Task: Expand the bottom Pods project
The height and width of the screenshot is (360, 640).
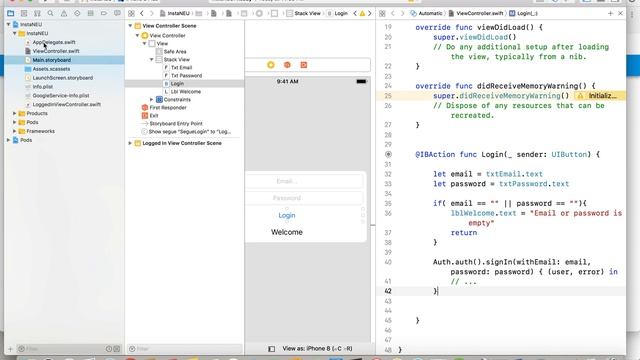Action: point(8,140)
